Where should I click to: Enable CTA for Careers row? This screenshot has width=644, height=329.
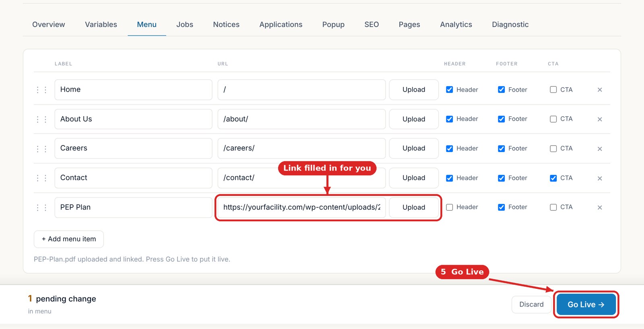click(x=553, y=148)
